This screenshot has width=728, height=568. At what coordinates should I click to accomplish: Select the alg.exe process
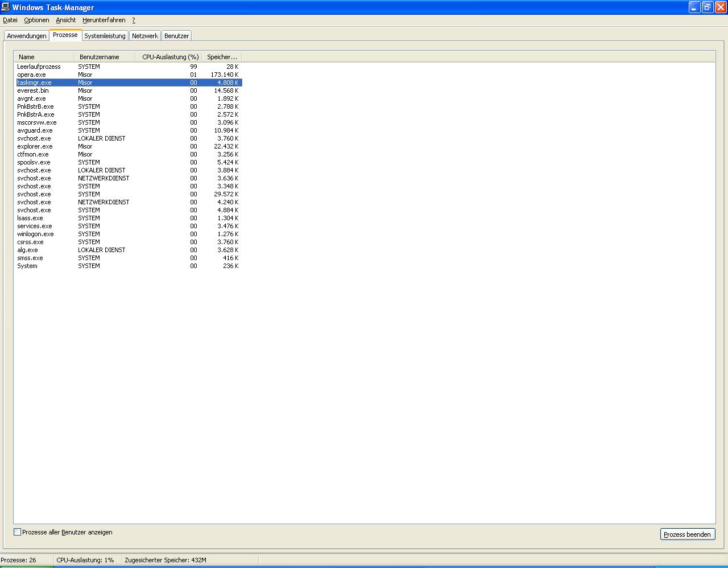(x=129, y=250)
